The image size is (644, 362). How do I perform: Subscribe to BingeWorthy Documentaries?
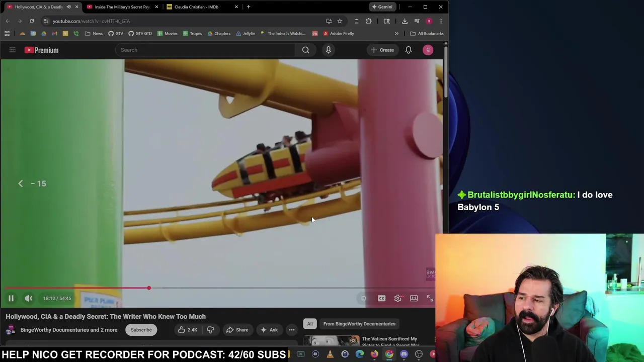(141, 330)
